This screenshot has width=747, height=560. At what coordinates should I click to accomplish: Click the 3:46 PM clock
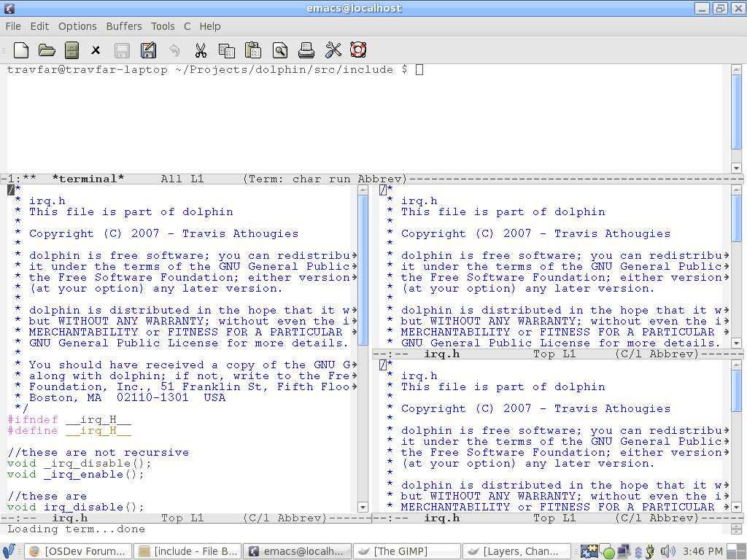(703, 551)
